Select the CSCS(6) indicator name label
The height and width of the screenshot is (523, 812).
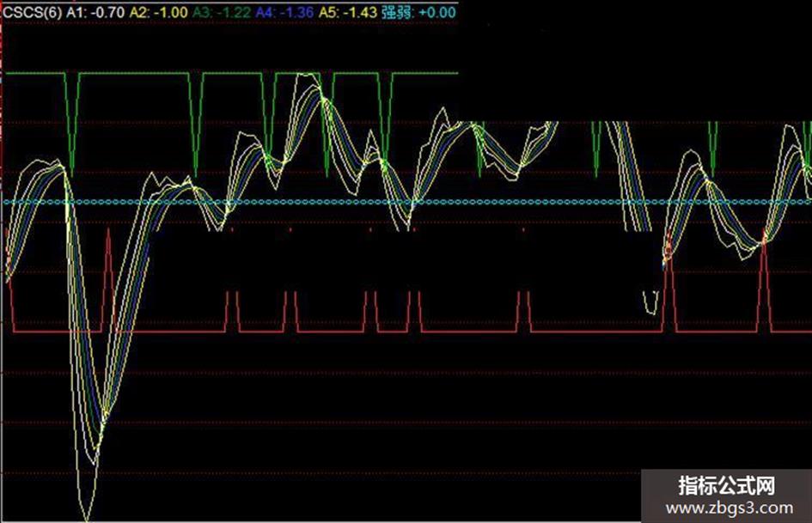coord(34,12)
